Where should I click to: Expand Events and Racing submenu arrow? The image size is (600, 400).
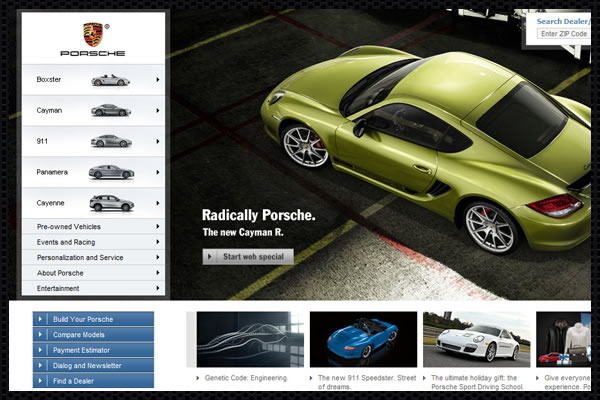pyautogui.click(x=158, y=242)
